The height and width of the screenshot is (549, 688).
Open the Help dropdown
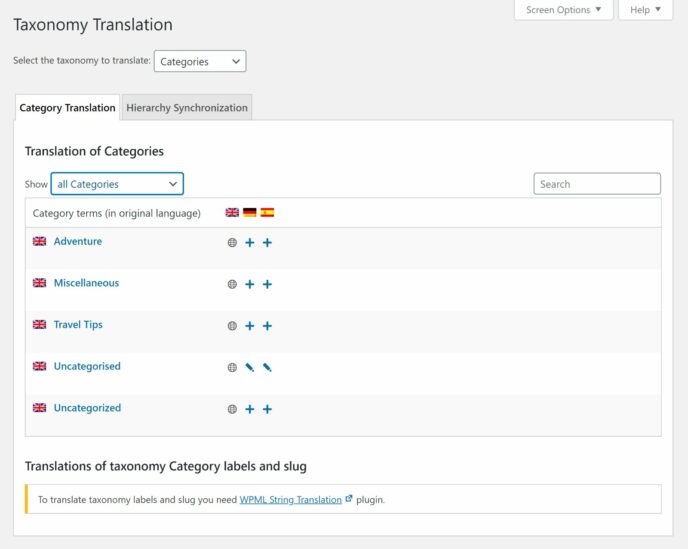click(646, 10)
